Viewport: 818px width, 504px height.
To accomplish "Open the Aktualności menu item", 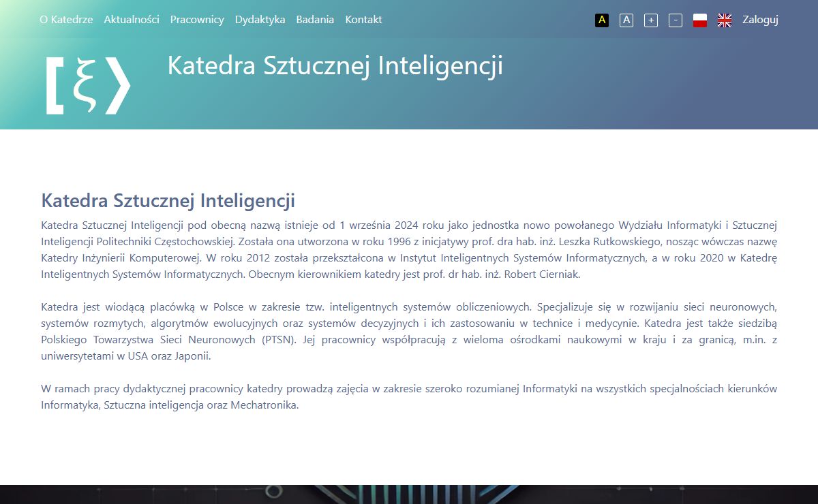I will (132, 20).
